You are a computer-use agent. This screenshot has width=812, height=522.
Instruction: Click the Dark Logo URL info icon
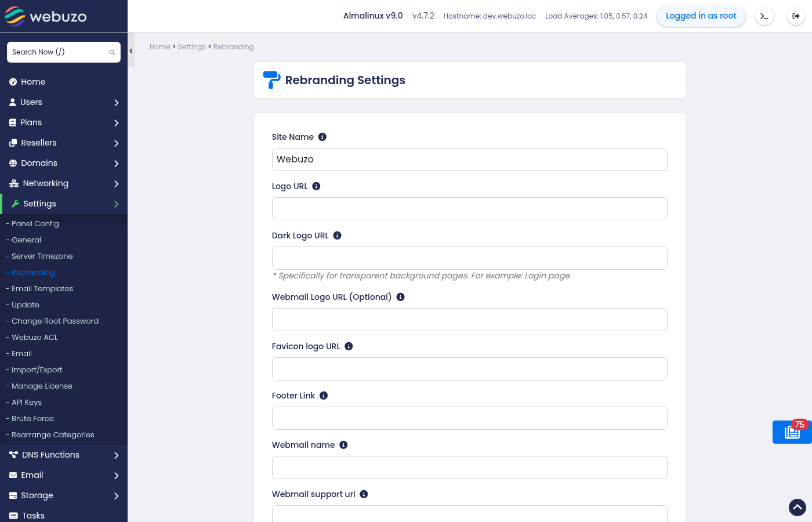(x=337, y=235)
